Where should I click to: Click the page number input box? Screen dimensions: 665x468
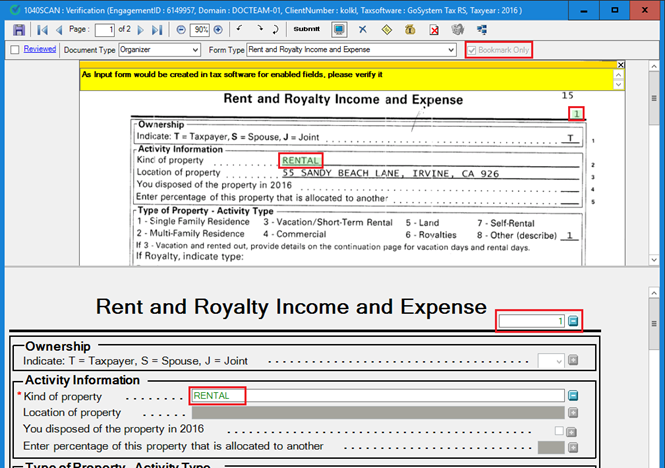coord(103,30)
